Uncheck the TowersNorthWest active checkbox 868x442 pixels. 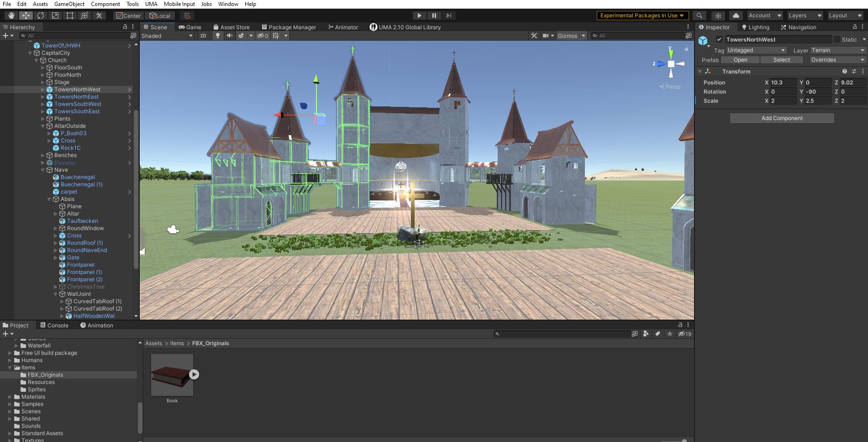point(719,40)
